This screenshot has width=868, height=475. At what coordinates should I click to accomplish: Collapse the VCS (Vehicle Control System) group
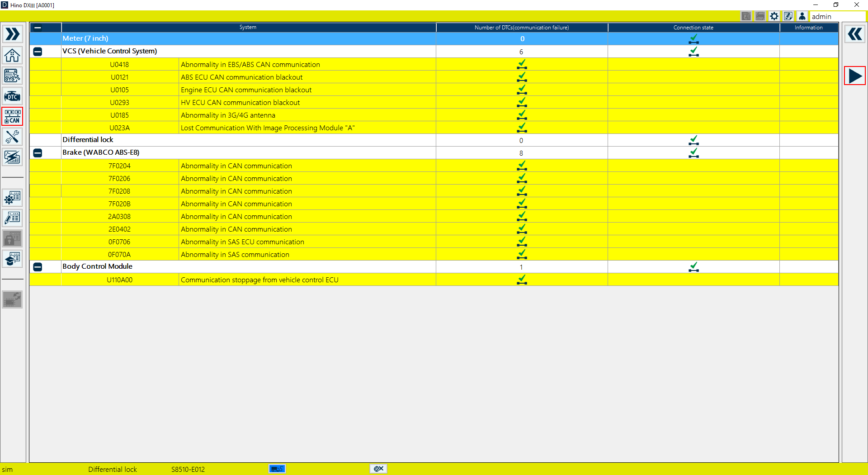click(38, 52)
